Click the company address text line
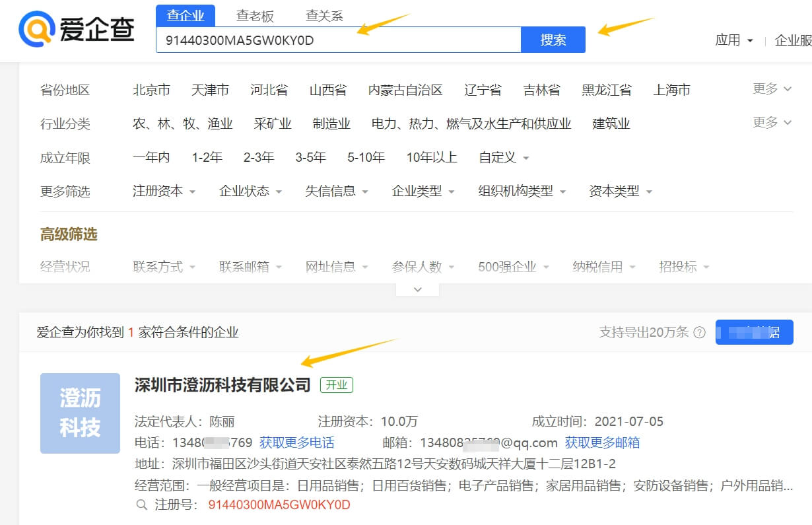 [x=375, y=464]
